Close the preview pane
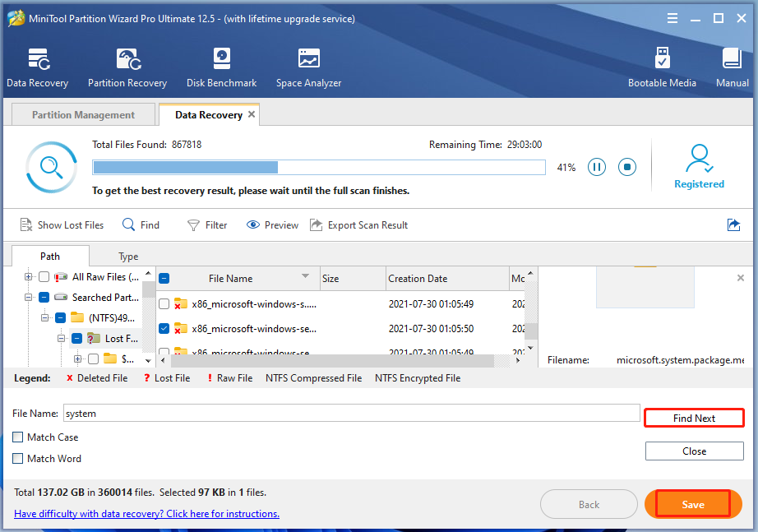Image resolution: width=758 pixels, height=532 pixels. pos(740,278)
